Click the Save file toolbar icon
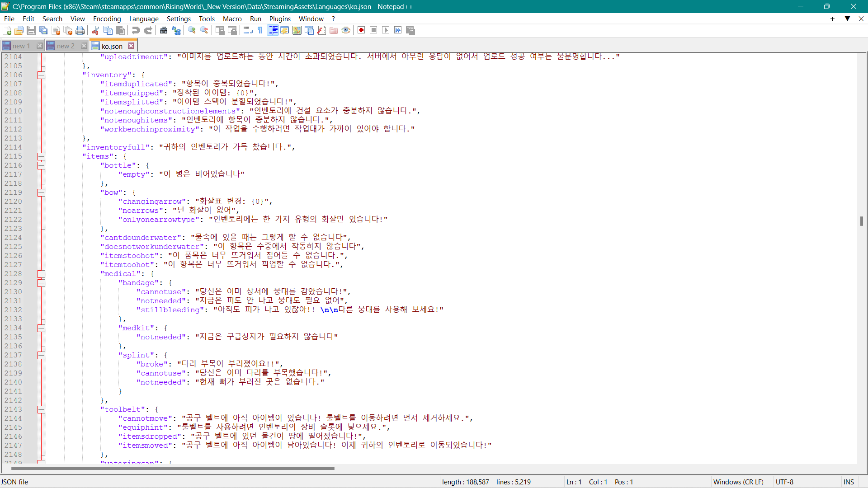This screenshot has width=868, height=488. 31,30
